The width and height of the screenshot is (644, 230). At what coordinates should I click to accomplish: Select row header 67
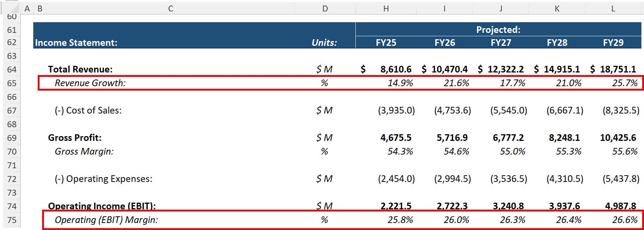tap(12, 110)
